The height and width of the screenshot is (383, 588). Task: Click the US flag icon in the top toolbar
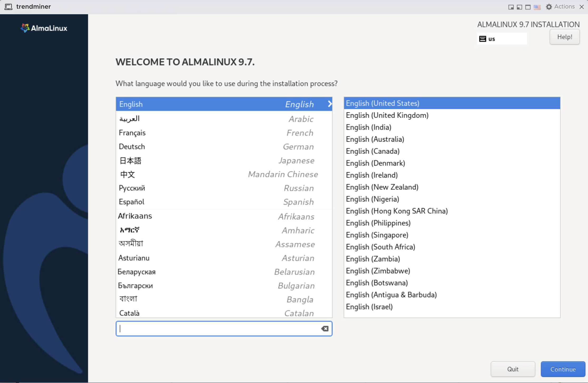click(537, 7)
